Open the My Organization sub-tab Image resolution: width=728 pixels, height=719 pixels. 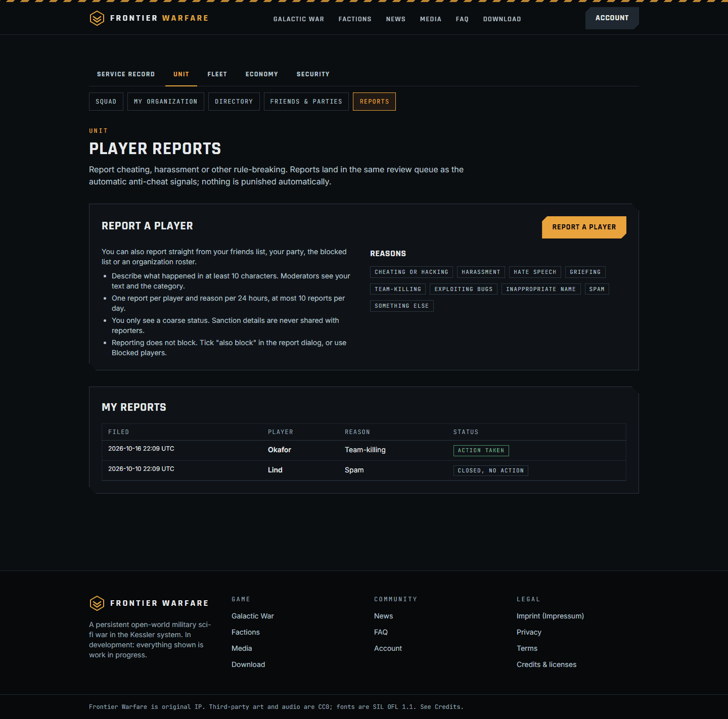coord(166,102)
